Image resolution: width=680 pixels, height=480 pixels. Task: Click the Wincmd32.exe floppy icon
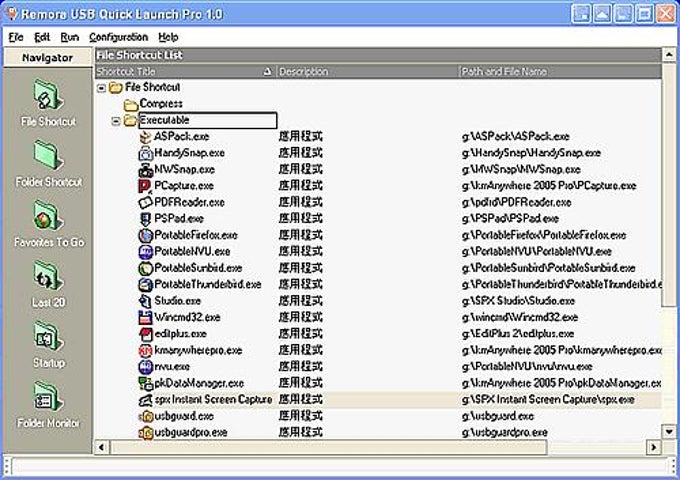(145, 317)
